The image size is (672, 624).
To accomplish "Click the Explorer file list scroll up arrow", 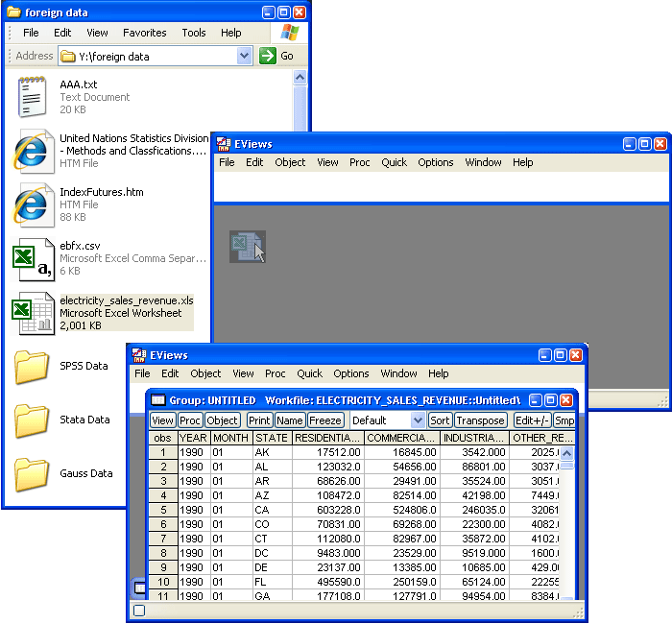I will click(x=300, y=78).
